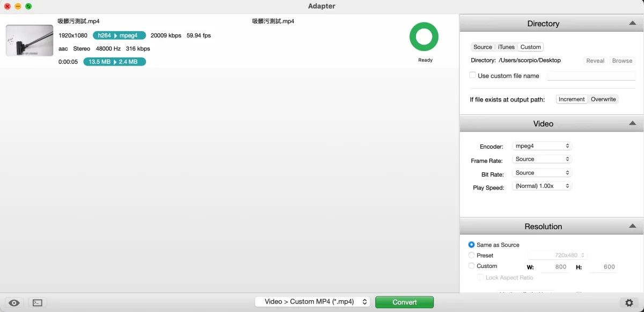Click the 0:00:05 duration text
Screen dimensions: 644x312
point(68,62)
